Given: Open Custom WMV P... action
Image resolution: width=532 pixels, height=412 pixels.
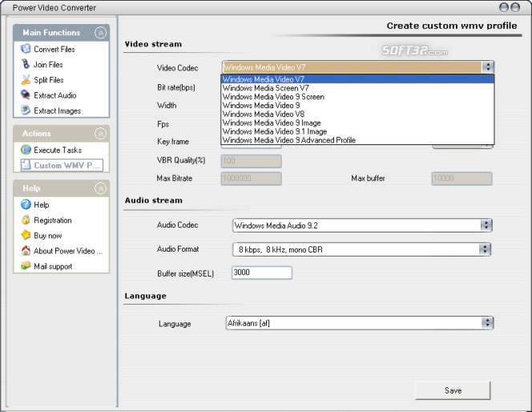Looking at the screenshot, I should tap(66, 165).
